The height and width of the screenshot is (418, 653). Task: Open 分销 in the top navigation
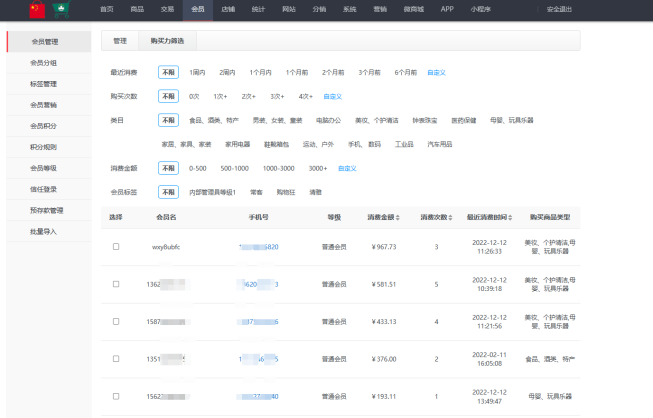[319, 9]
